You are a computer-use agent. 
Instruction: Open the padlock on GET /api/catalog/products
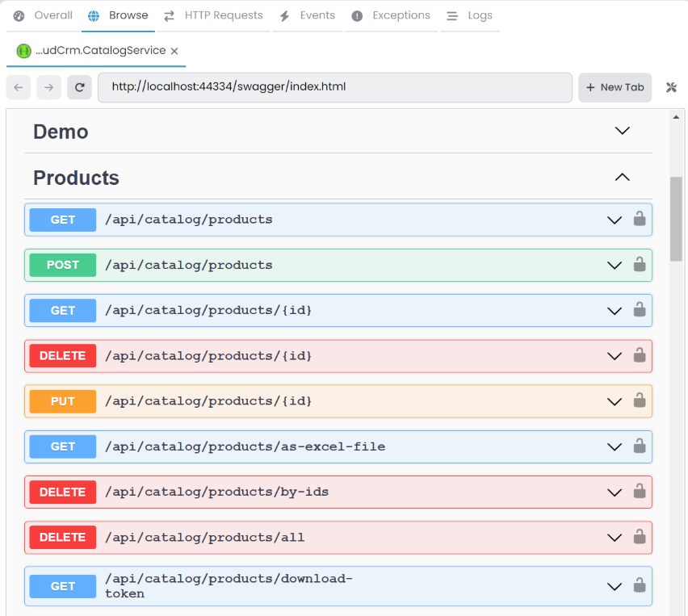(639, 219)
